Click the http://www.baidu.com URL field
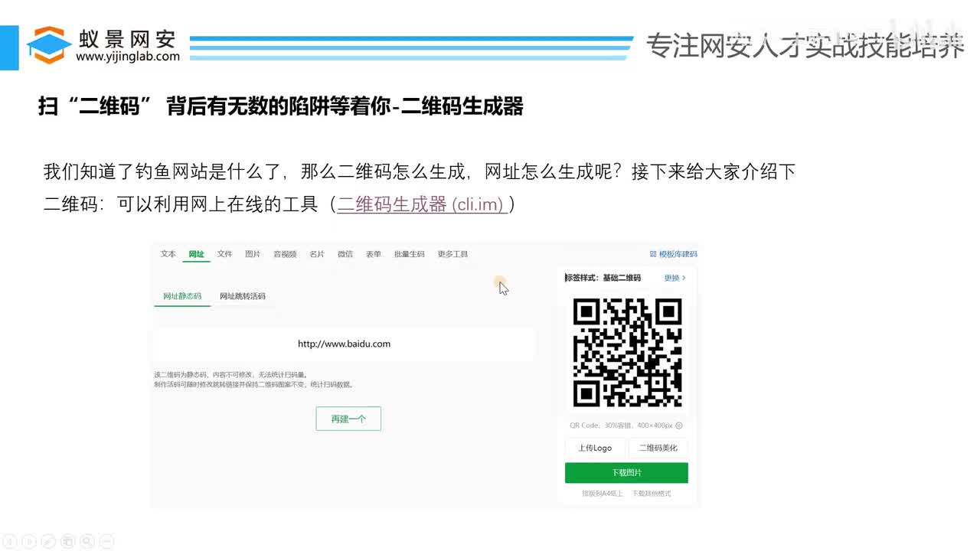This screenshot has width=980, height=551. (344, 344)
